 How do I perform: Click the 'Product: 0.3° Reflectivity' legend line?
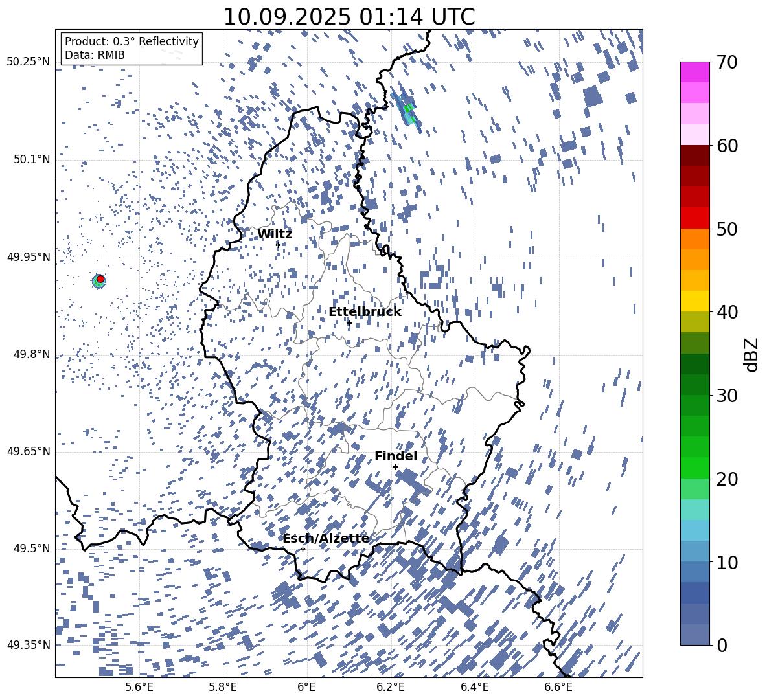132,41
